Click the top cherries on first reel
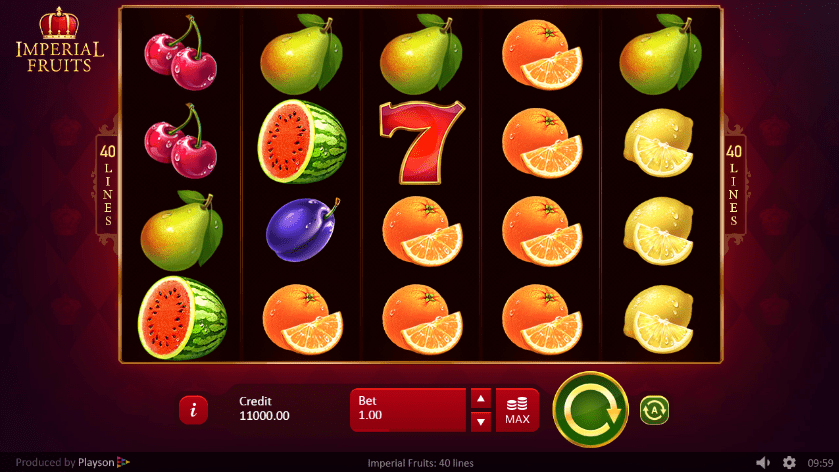This screenshot has height=472, width=839. (x=181, y=53)
